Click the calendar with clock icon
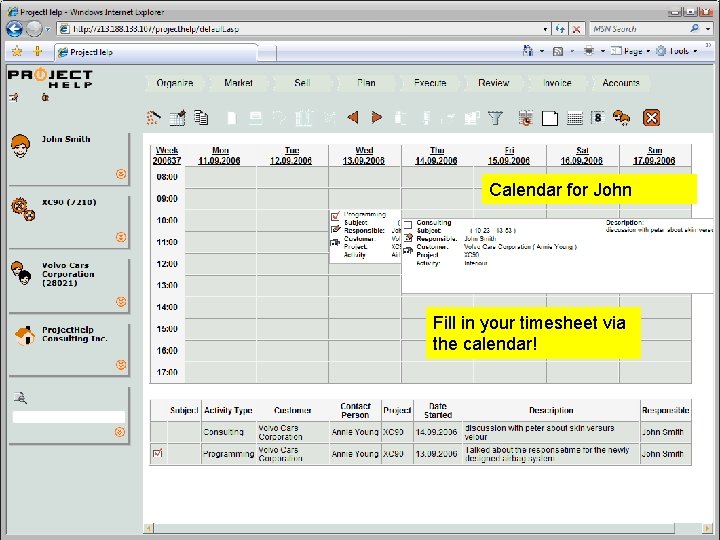The width and height of the screenshot is (720, 540). (x=525, y=118)
